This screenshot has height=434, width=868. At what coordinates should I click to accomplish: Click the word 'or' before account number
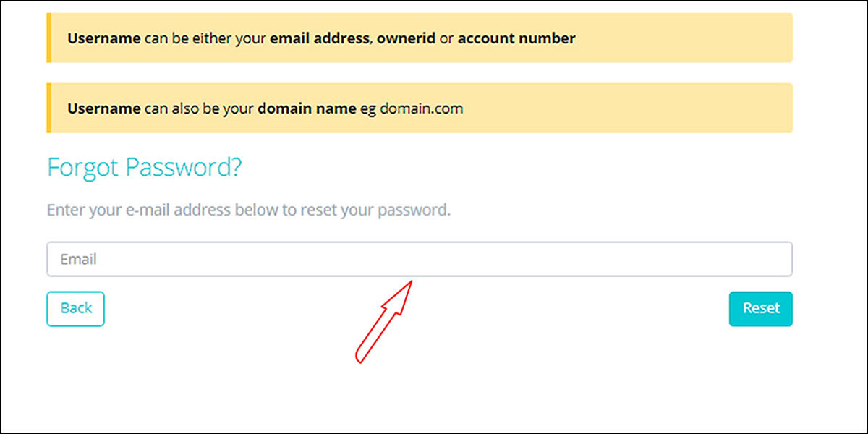click(x=446, y=38)
